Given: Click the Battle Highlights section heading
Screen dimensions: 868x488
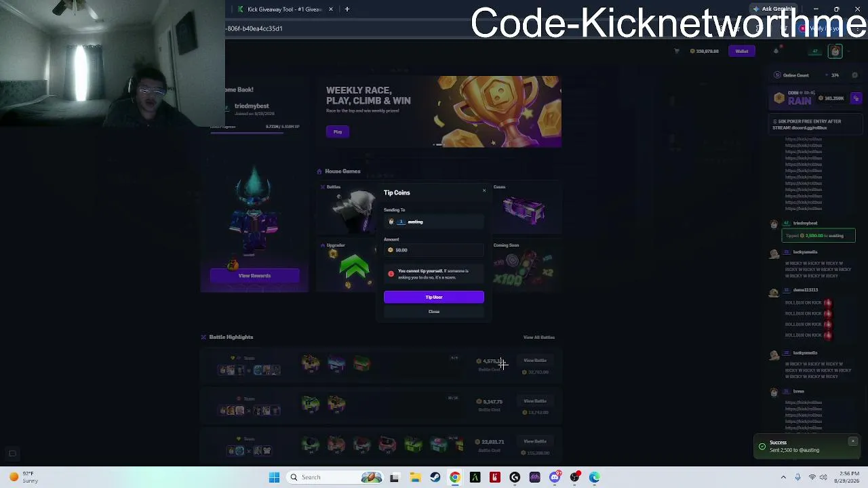Looking at the screenshot, I should pos(231,337).
